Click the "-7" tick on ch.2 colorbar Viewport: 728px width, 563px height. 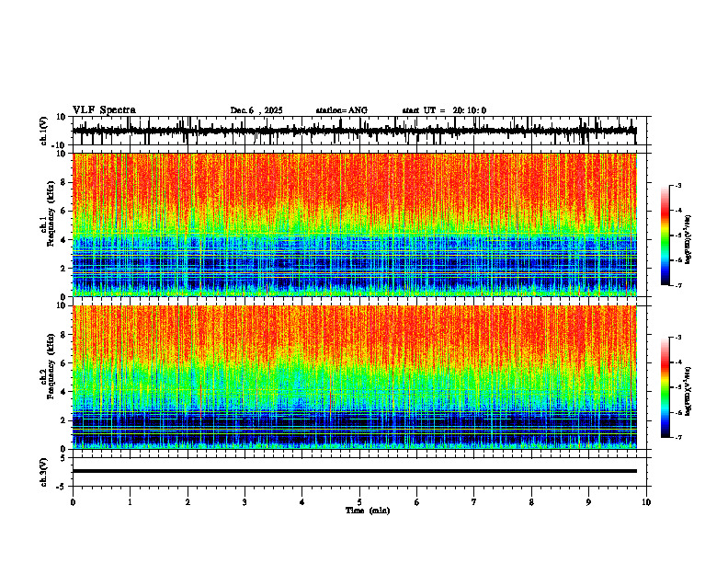(x=677, y=437)
